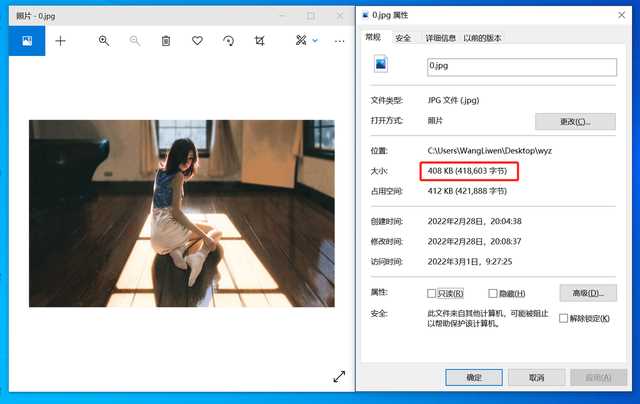
Task: Click the displayed photo of the girl
Action: coord(182,213)
